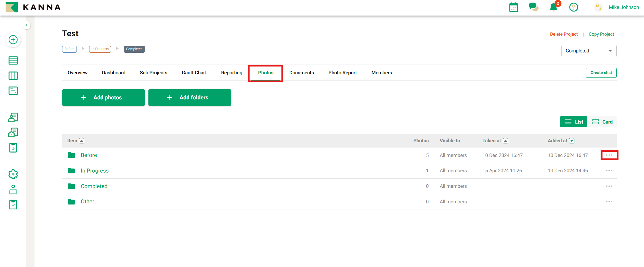The height and width of the screenshot is (267, 644).
Task: Switch to Card view
Action: click(x=602, y=122)
